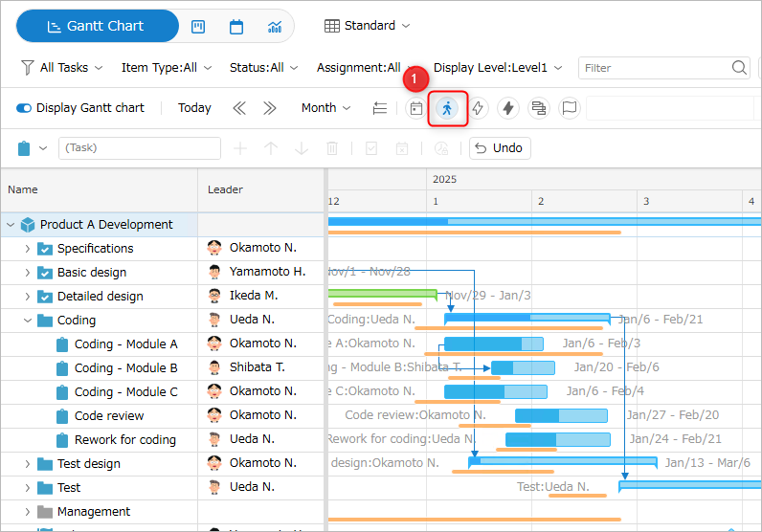Select the Rework for coding task
The width and height of the screenshot is (762, 532).
point(124,440)
